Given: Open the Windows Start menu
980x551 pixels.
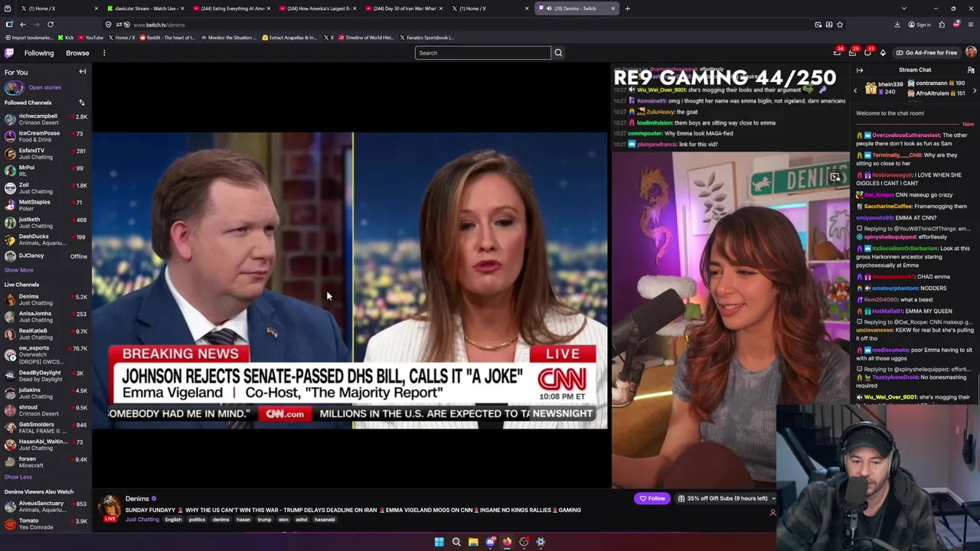Looking at the screenshot, I should point(439,542).
